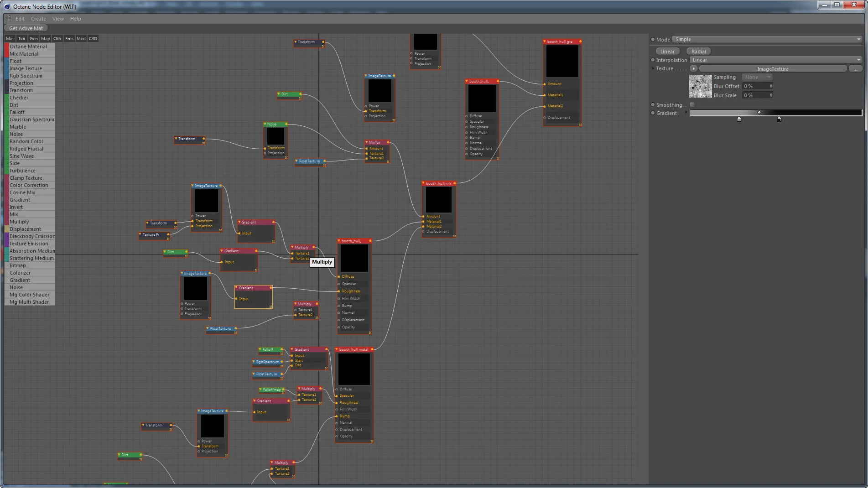Click the Get Active Mat button
Screen dimensions: 868x488
point(26,28)
